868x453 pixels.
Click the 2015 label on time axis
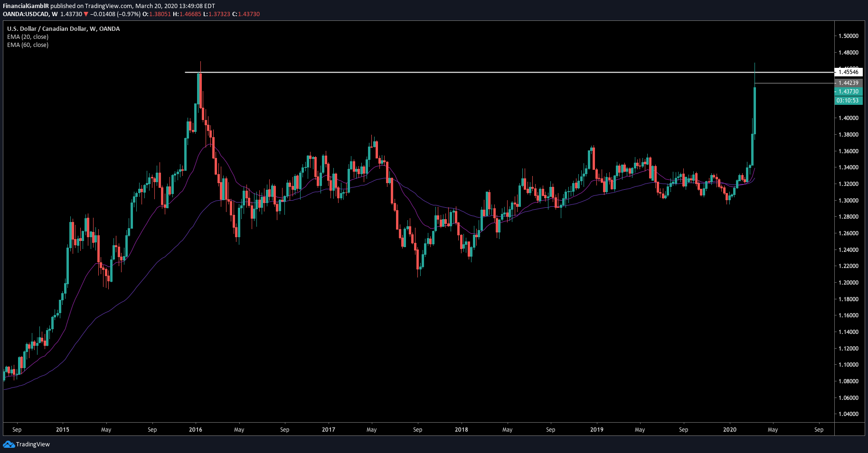click(x=63, y=430)
